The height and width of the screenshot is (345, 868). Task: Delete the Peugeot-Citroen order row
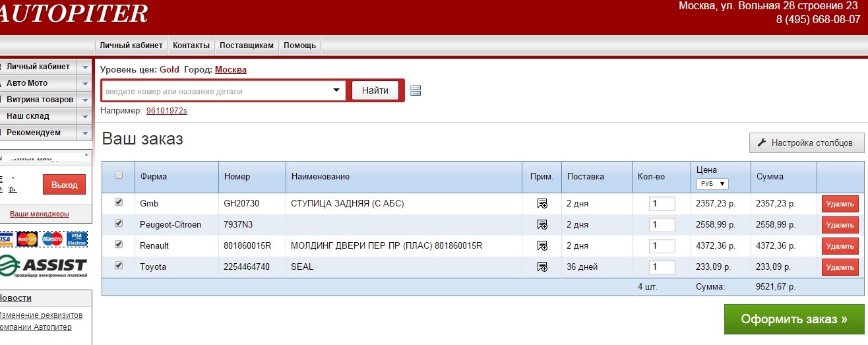[840, 225]
